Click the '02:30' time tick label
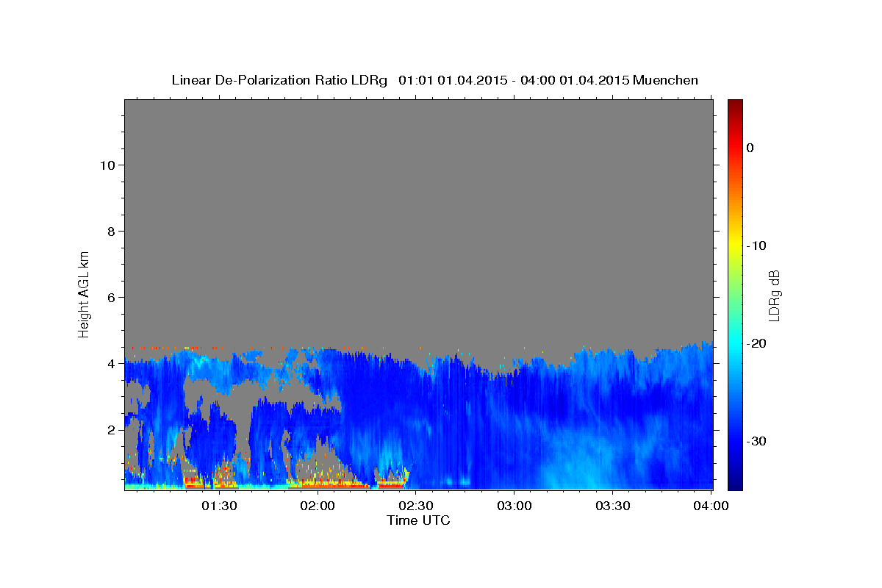Screen dimensions: 882x588 [416, 506]
